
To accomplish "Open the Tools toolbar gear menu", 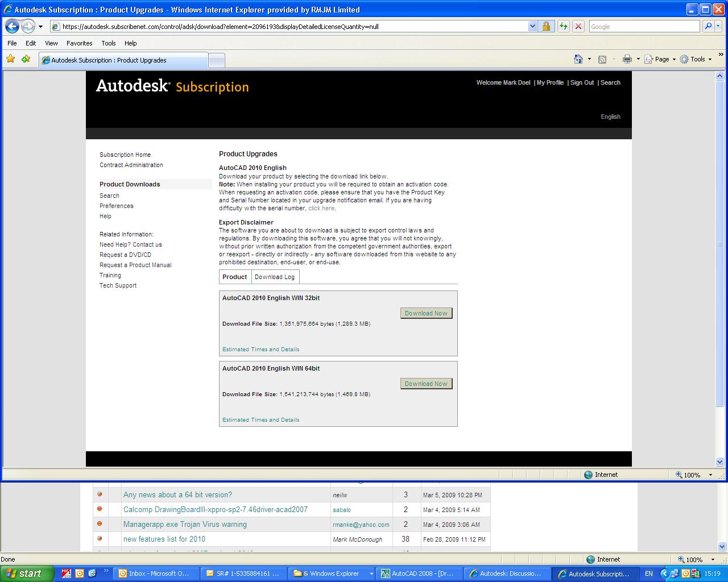I will (696, 59).
